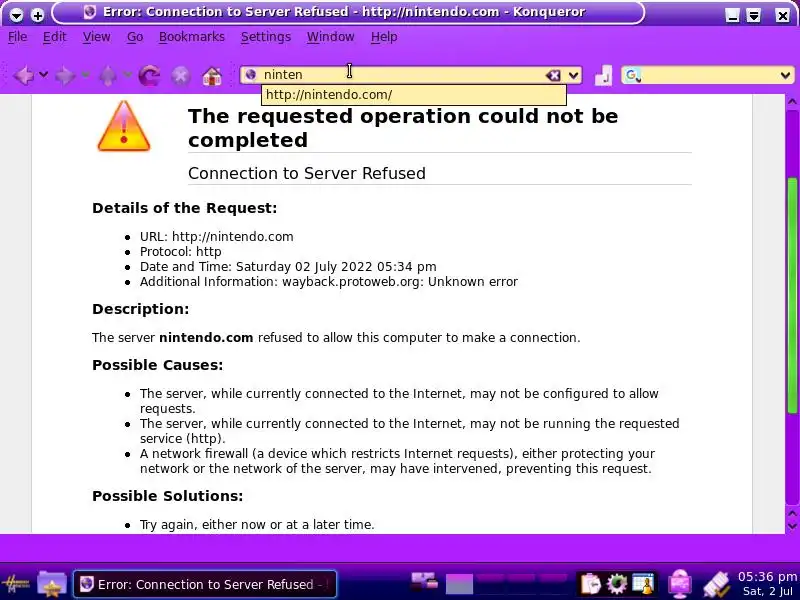The height and width of the screenshot is (600, 800).
Task: Click 'Try again, either now or at a later time'
Action: [x=257, y=525]
